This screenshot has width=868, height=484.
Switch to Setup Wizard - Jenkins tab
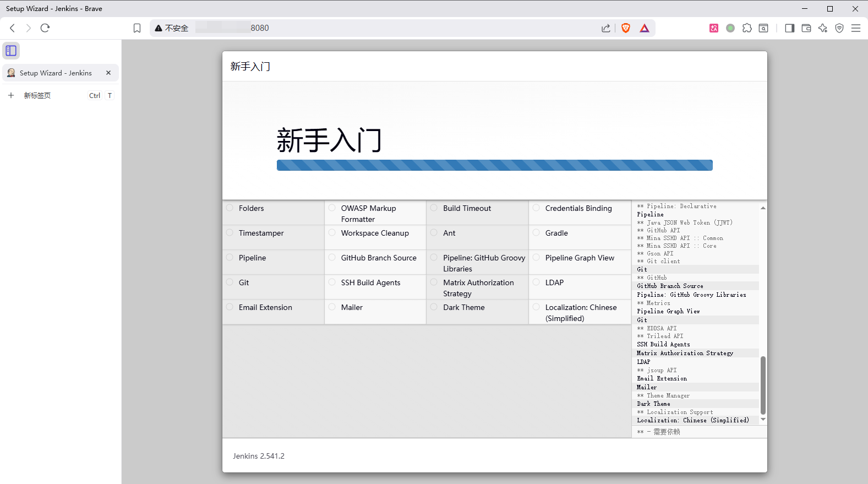[x=55, y=73]
